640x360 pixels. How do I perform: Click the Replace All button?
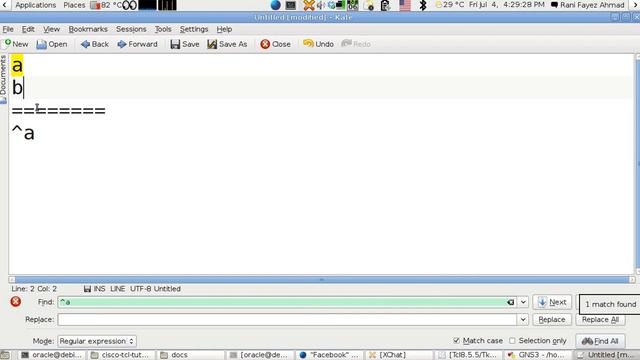tap(600, 320)
